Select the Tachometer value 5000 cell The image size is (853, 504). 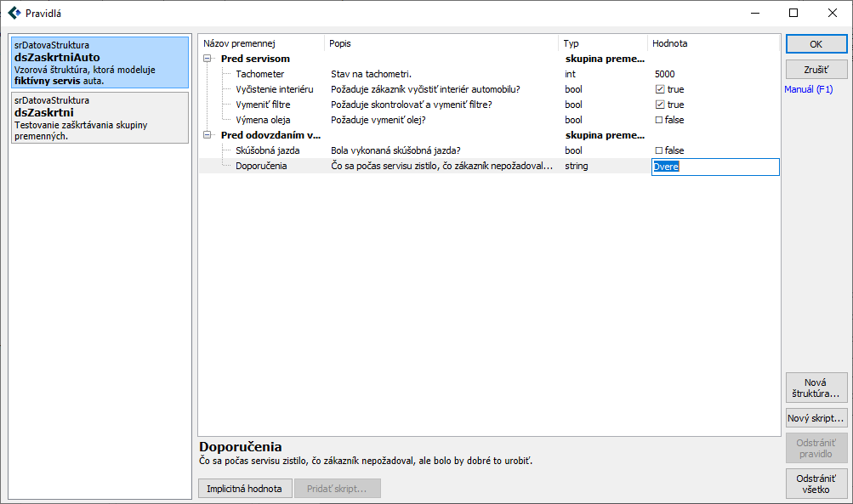(666, 74)
